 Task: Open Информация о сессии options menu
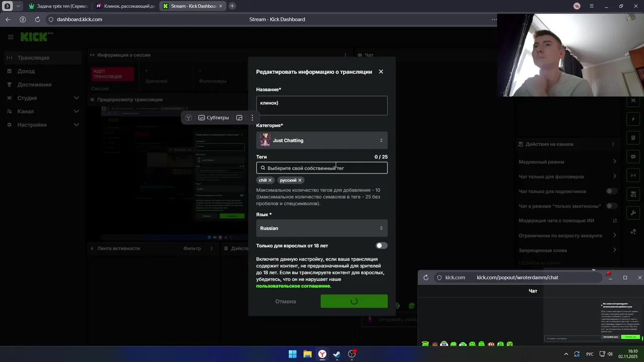point(345,55)
